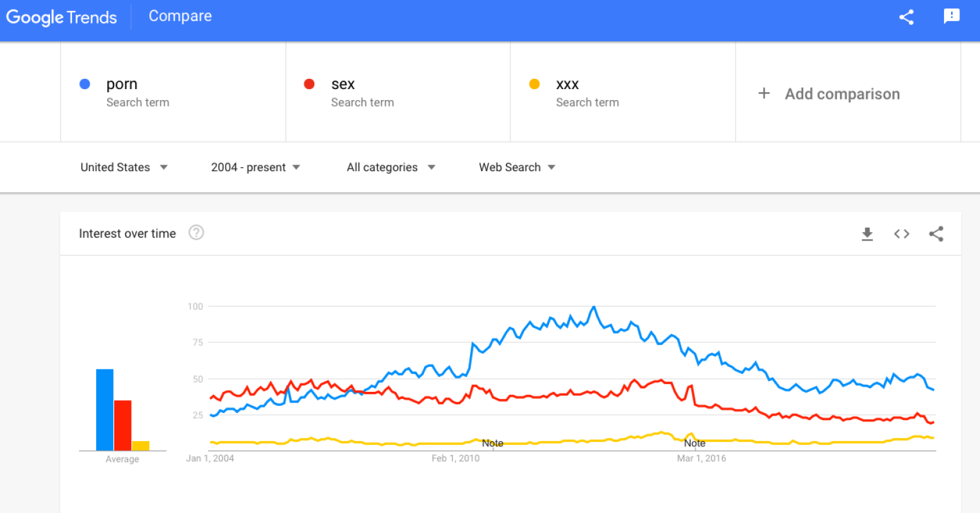Viewport: 980px width, 513px height.
Task: Click Add comparison text
Action: (x=842, y=94)
